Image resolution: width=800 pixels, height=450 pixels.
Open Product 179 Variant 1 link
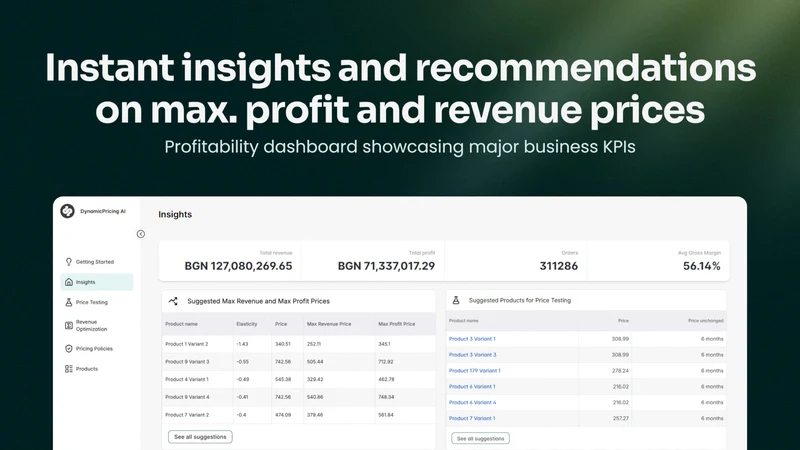(474, 370)
